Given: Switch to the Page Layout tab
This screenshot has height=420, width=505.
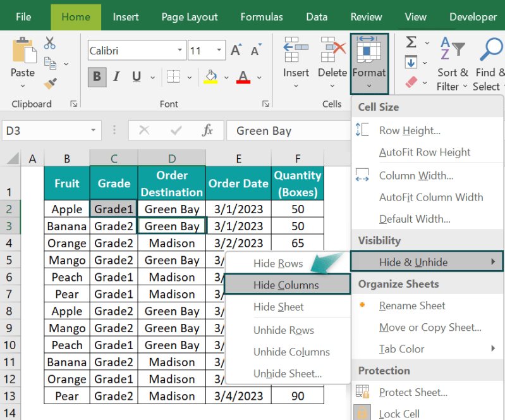Looking at the screenshot, I should (190, 16).
